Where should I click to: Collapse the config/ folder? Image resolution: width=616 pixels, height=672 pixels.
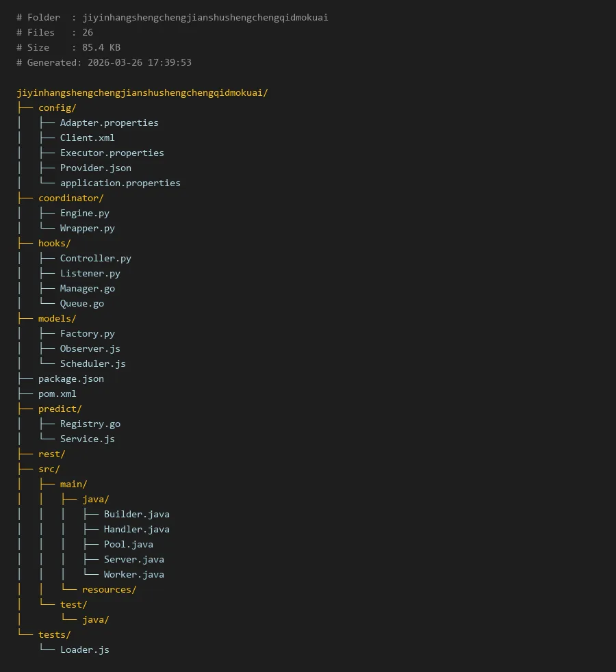coord(57,107)
